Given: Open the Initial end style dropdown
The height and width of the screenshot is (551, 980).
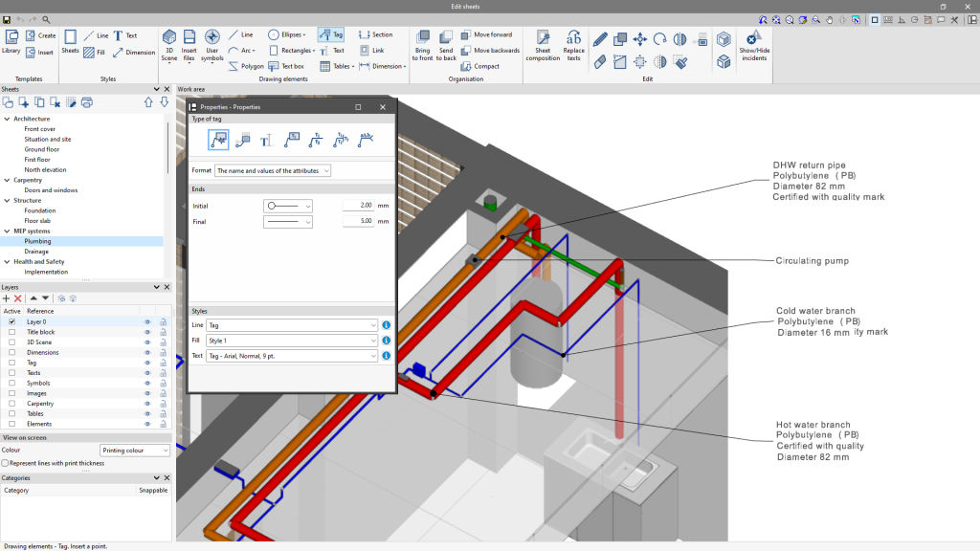Looking at the screenshot, I should [x=288, y=206].
